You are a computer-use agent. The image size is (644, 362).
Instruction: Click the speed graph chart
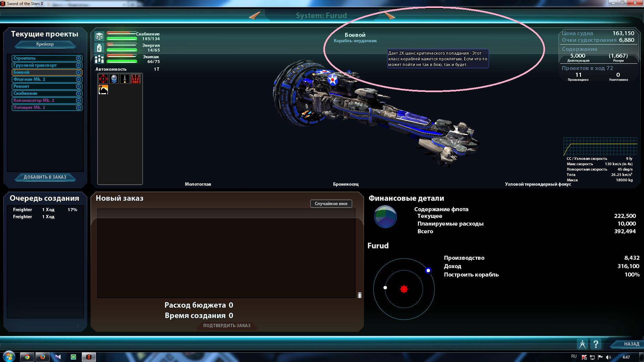pos(600,146)
